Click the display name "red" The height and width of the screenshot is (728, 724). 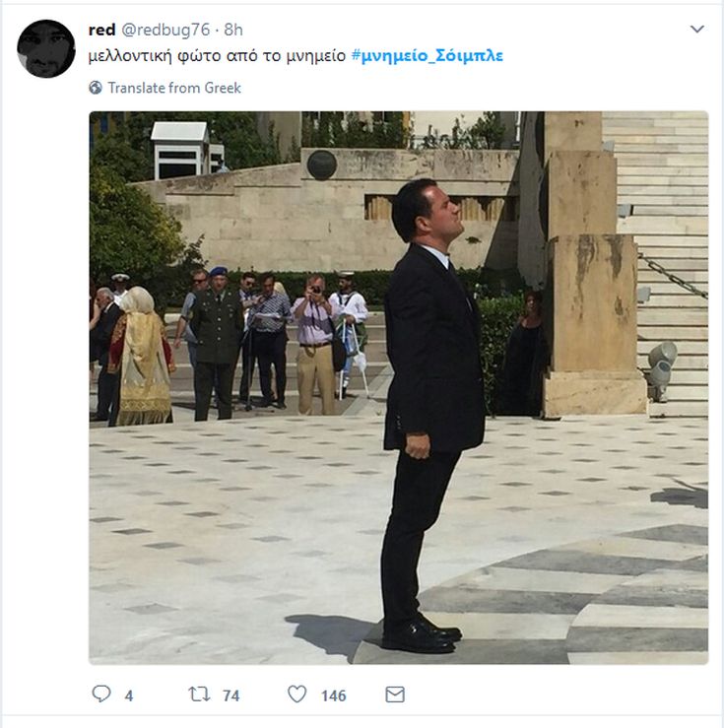coord(101,31)
